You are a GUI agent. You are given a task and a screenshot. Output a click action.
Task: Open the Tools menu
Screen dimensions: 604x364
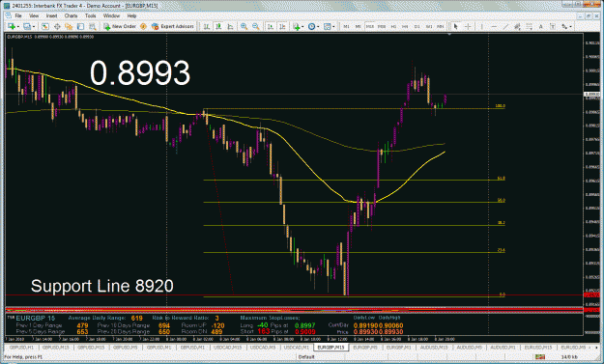pyautogui.click(x=91, y=15)
